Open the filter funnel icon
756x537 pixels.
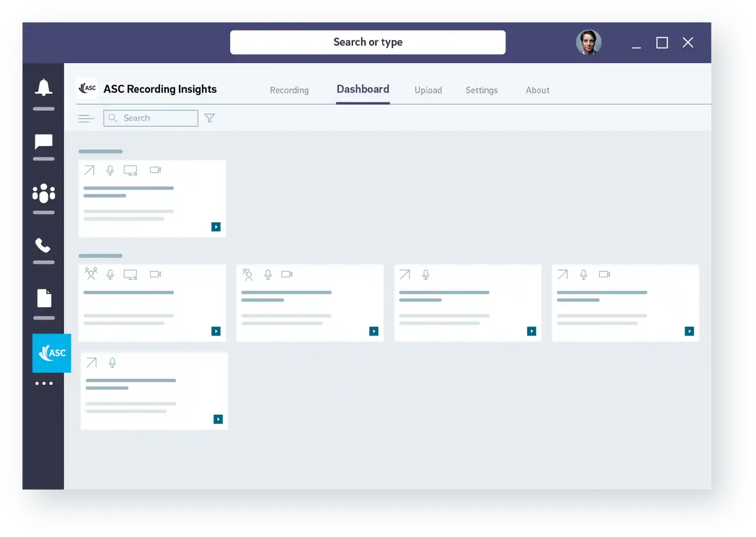pos(209,118)
